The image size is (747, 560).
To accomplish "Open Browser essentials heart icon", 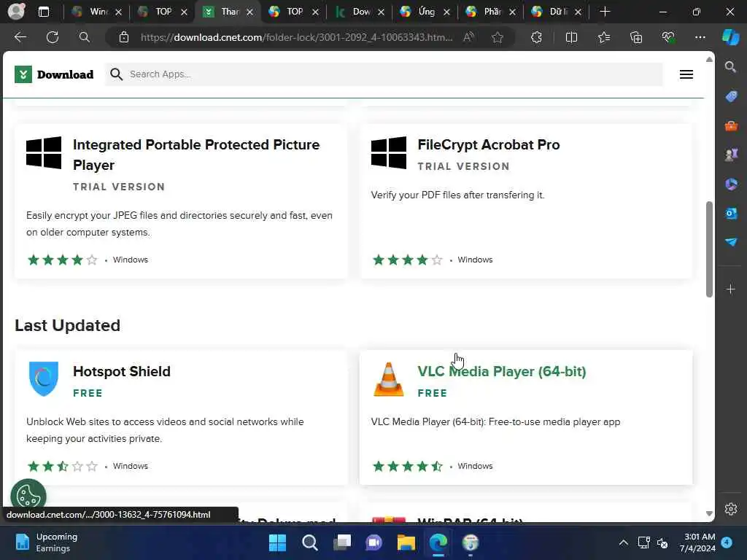I will tap(668, 37).
